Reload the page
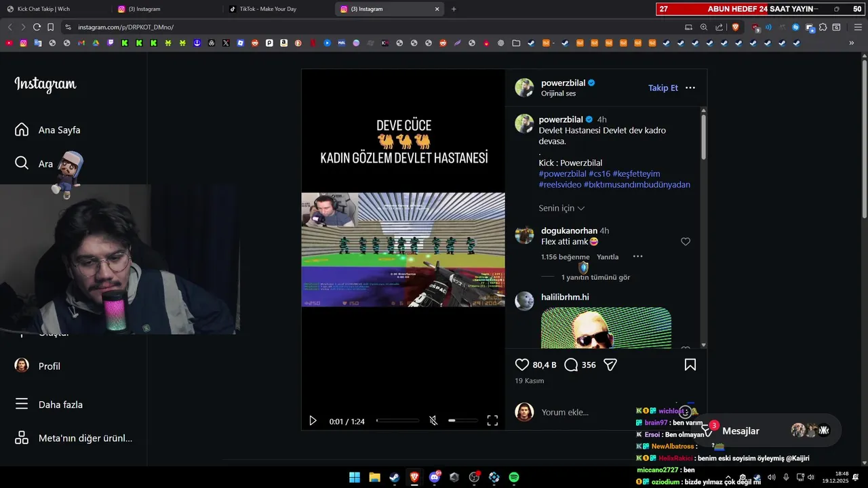The width and height of the screenshot is (868, 488). pyautogui.click(x=37, y=27)
